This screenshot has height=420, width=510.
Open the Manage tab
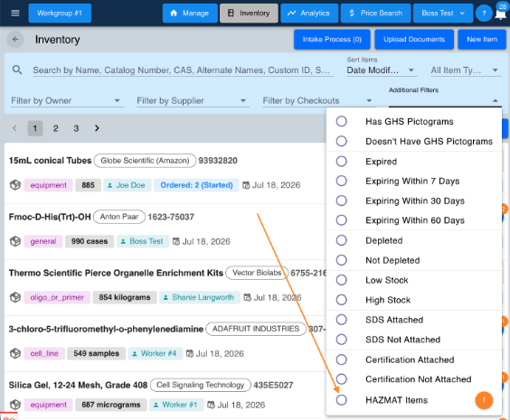(190, 14)
